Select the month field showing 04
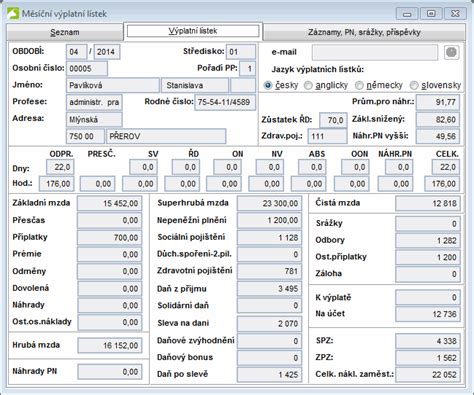Viewport: 474px width, 395px height. tap(77, 52)
